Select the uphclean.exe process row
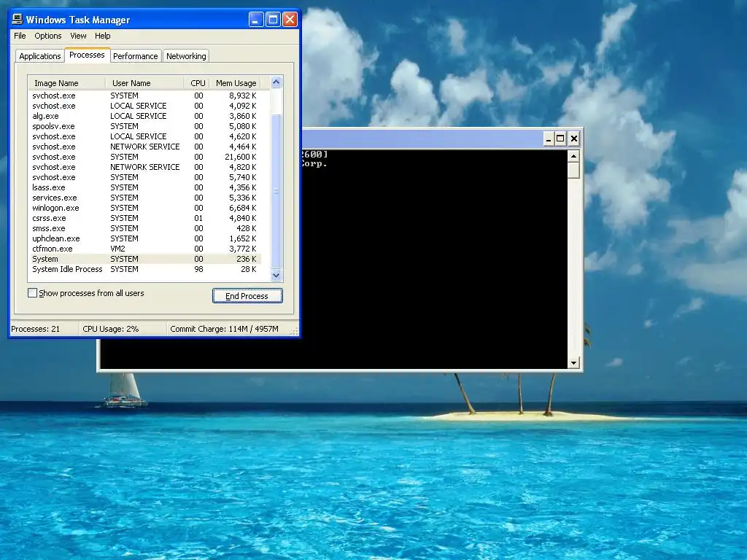747x560 pixels. [145, 238]
